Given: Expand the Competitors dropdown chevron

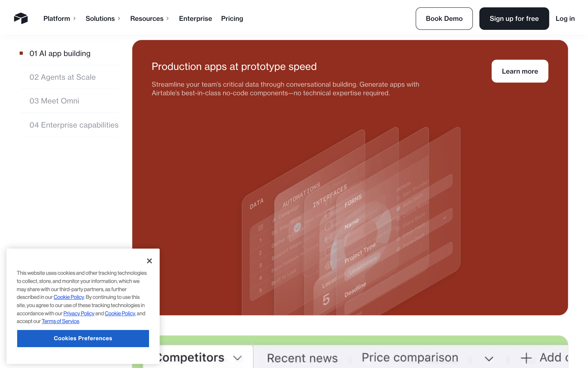Looking at the screenshot, I should click(x=237, y=358).
